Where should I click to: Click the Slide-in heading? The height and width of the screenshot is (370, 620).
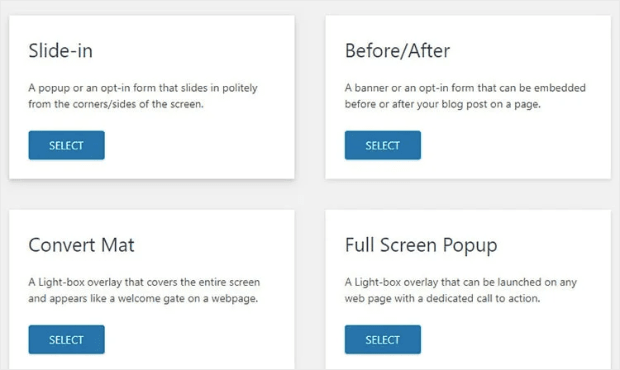(60, 51)
